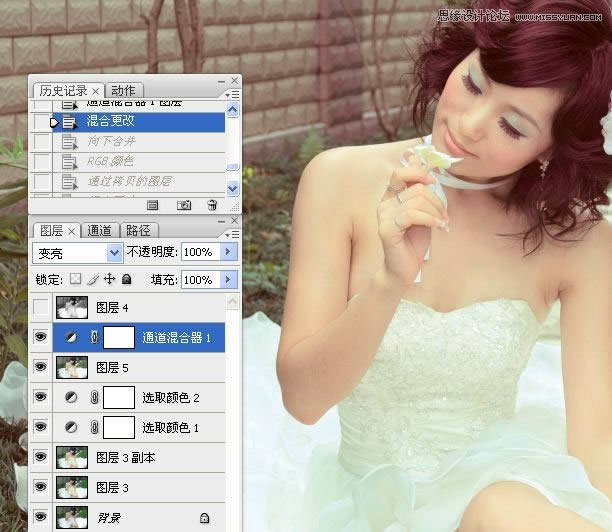This screenshot has width=612, height=532.
Task: Switch to the 动作 tab
Action: 123,91
